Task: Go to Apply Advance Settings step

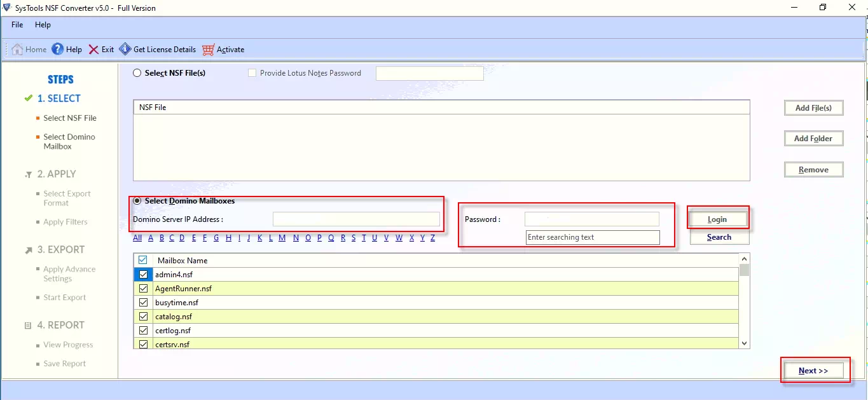Action: [69, 274]
